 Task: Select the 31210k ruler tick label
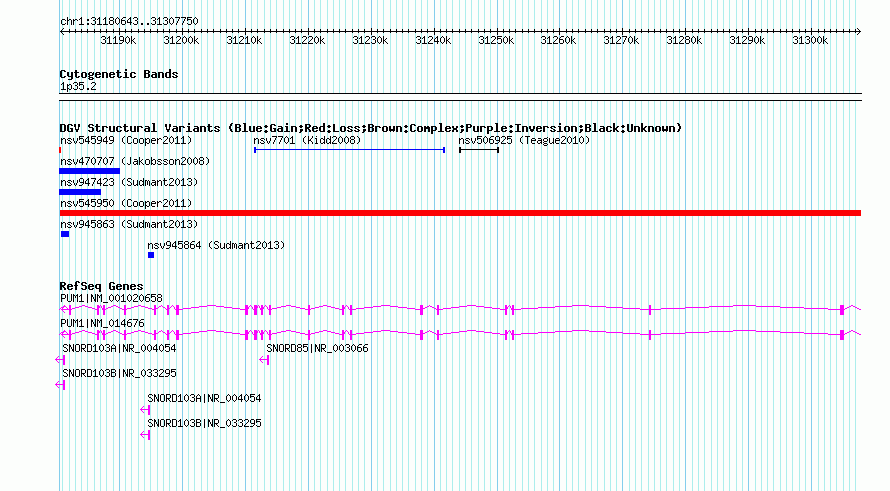244,40
